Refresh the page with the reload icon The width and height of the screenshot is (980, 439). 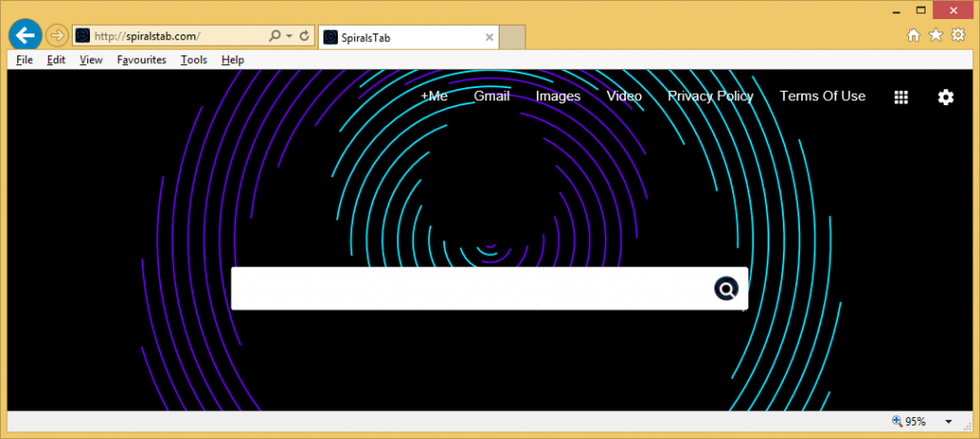click(x=304, y=36)
